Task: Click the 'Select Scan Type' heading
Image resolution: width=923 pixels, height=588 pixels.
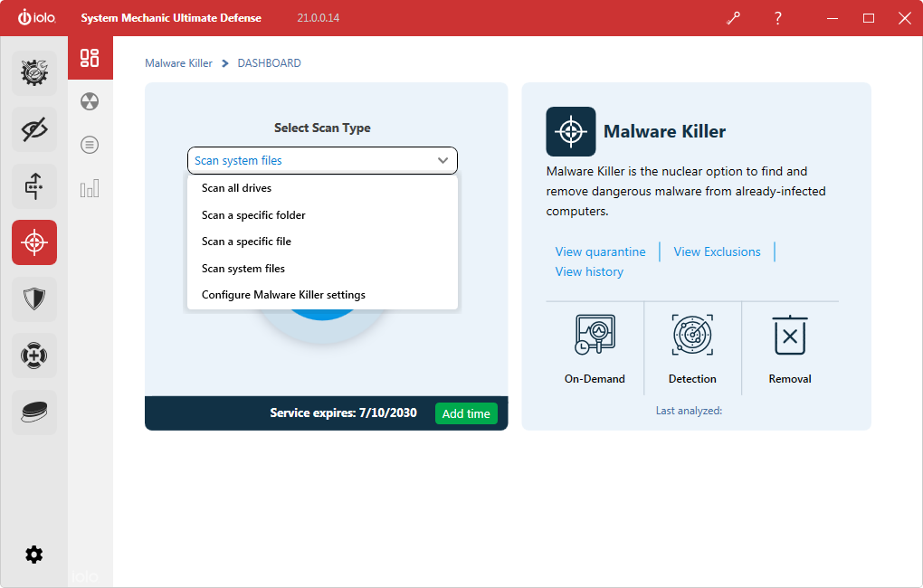Action: [x=322, y=128]
